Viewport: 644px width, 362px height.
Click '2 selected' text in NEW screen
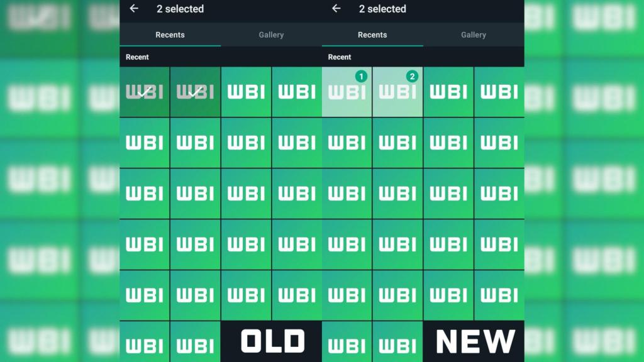382,9
